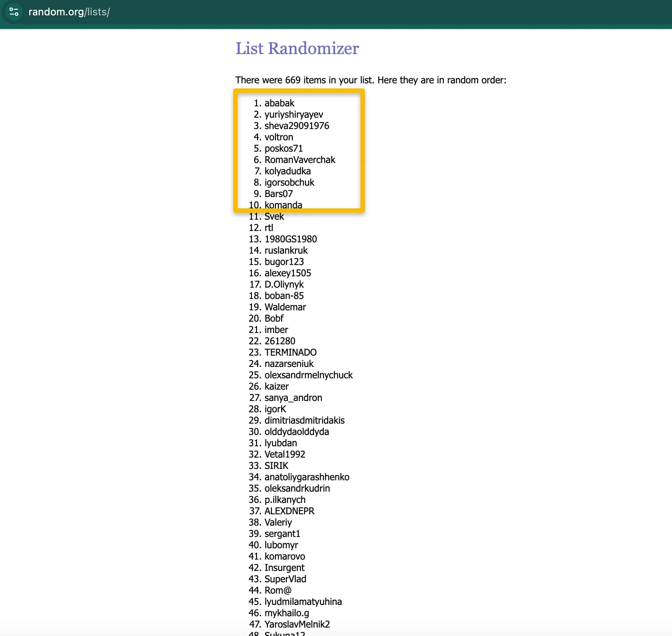Click the ALEXDNEPR list item
The image size is (672, 636).
click(289, 511)
